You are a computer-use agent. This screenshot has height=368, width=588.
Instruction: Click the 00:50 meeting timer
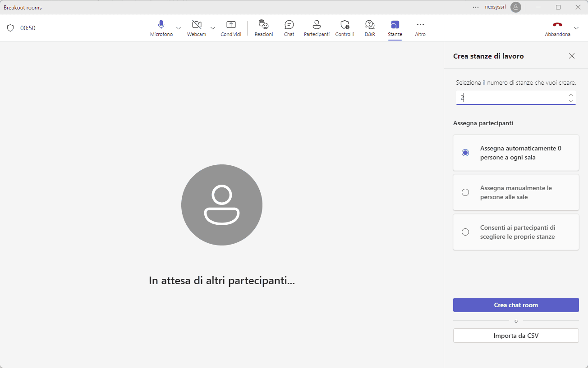[x=28, y=28]
